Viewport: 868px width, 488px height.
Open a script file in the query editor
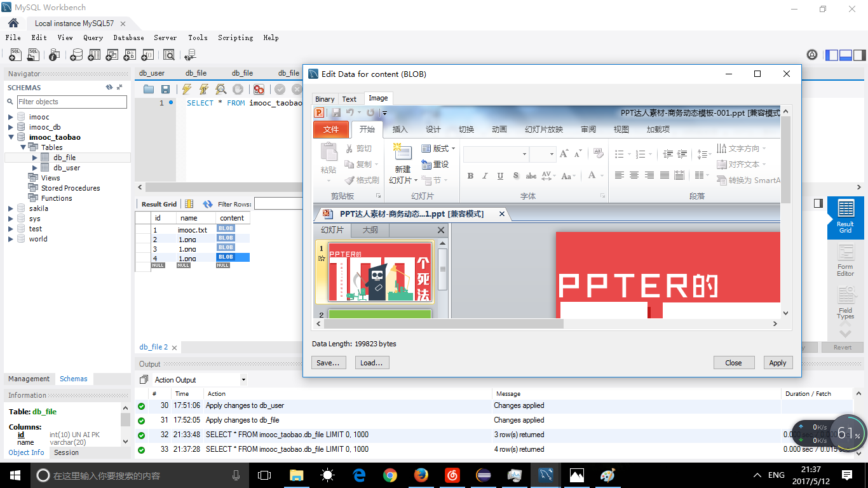click(149, 90)
